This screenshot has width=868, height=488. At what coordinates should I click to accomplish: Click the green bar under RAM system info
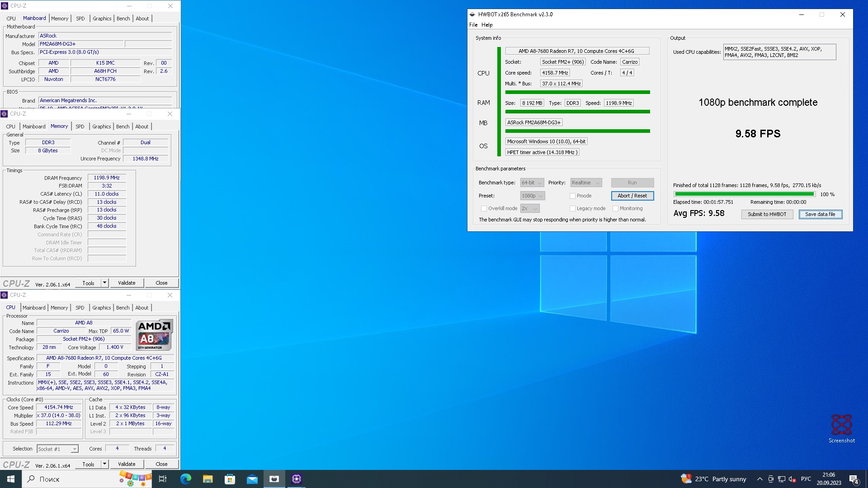tap(577, 112)
